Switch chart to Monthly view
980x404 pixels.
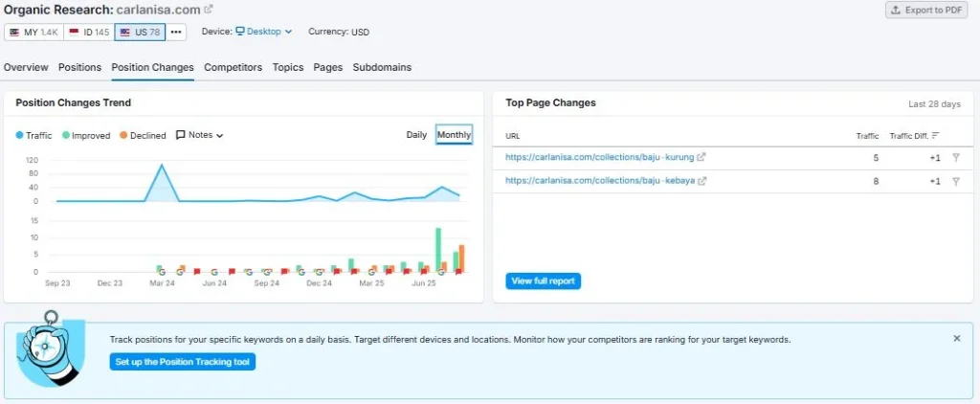pyautogui.click(x=455, y=134)
